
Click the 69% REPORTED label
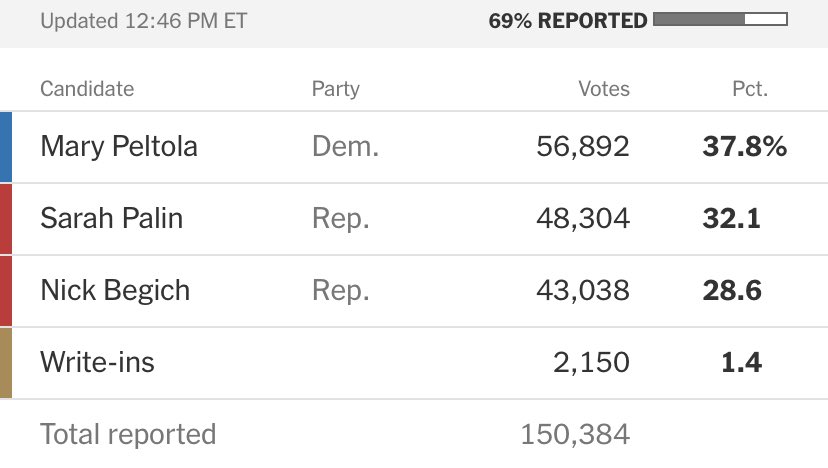click(x=568, y=21)
